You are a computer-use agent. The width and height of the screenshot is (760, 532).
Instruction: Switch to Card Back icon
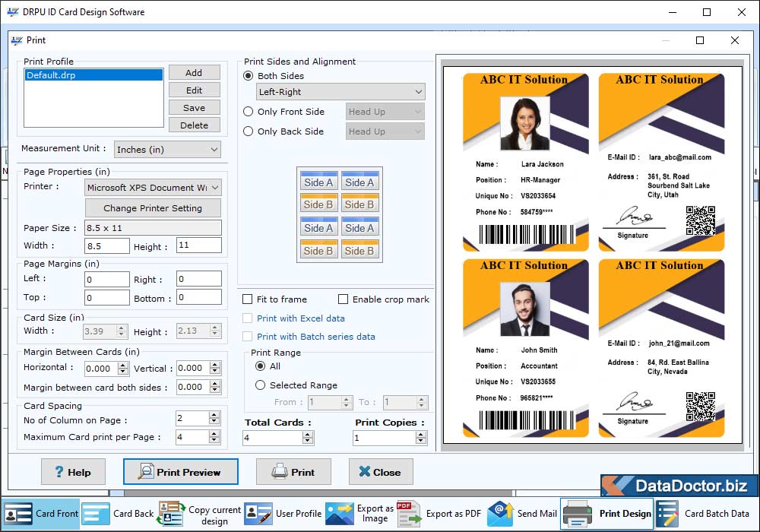coord(96,514)
